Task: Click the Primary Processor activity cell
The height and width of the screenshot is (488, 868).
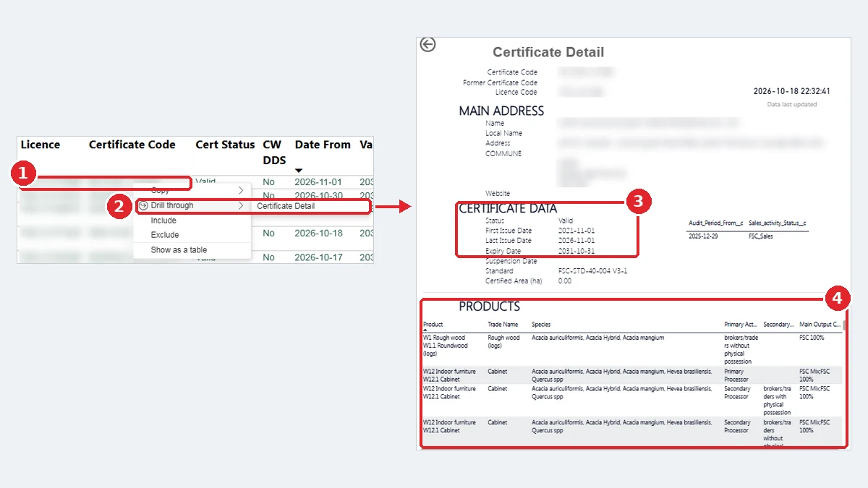Action: (736, 375)
